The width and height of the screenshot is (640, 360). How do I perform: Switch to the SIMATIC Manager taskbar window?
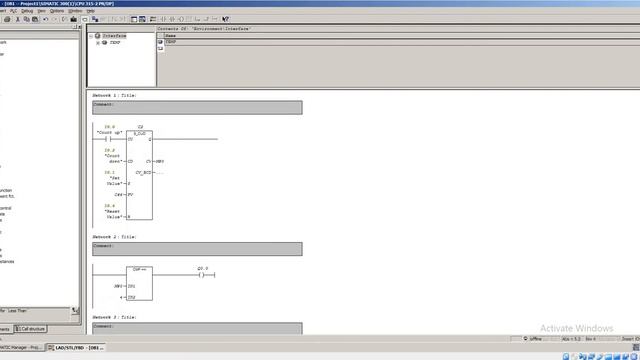pyautogui.click(x=21, y=348)
